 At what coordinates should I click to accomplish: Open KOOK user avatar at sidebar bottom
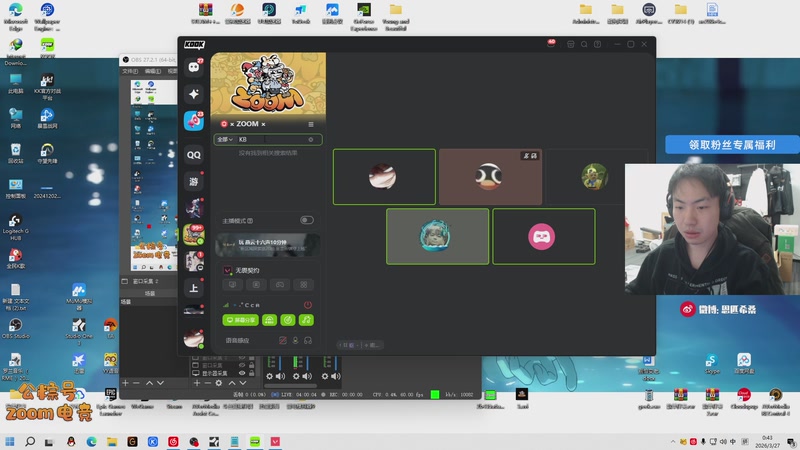pos(194,339)
